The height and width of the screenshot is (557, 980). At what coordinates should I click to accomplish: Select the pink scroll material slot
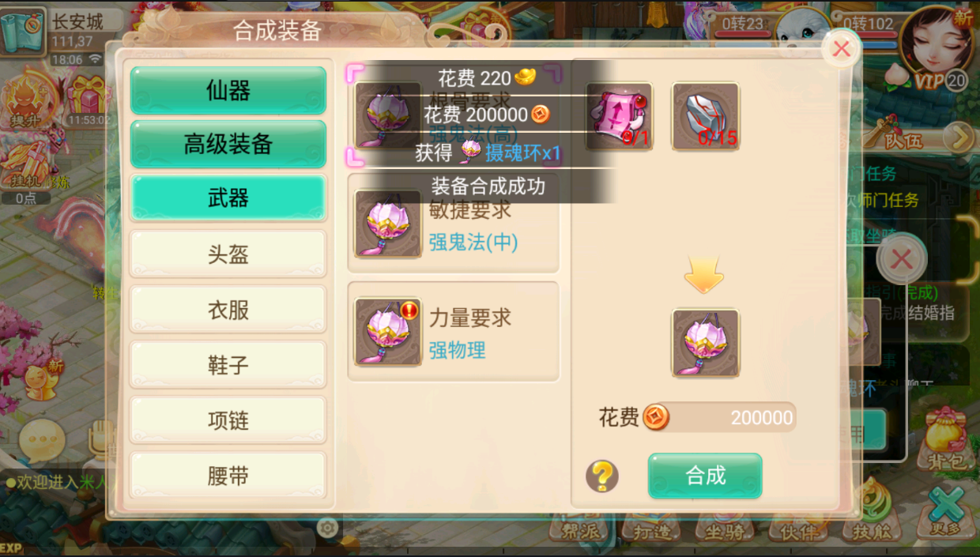620,117
